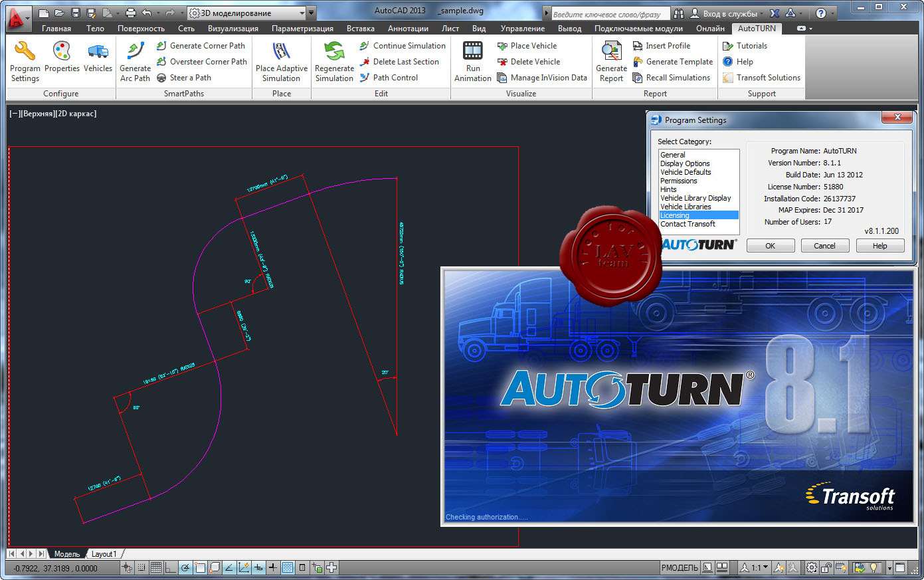The width and height of the screenshot is (924, 580).
Task: Open the Generate Report tool
Action: 611,61
